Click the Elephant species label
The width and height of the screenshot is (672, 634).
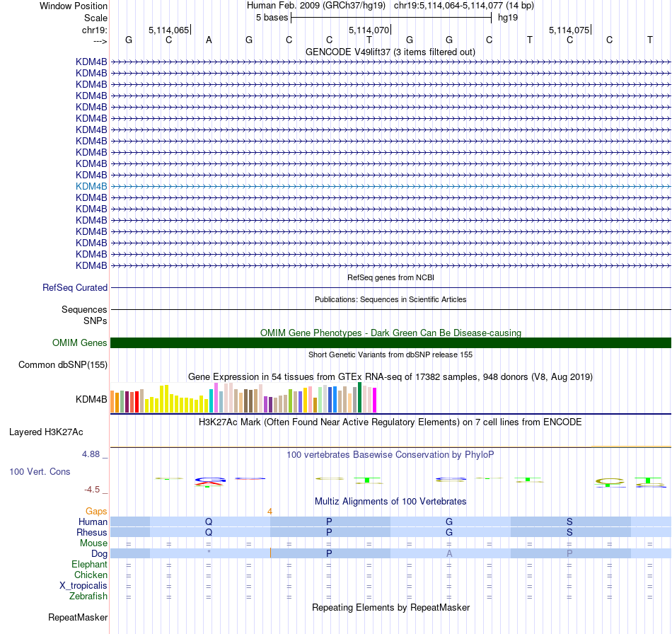90,564
